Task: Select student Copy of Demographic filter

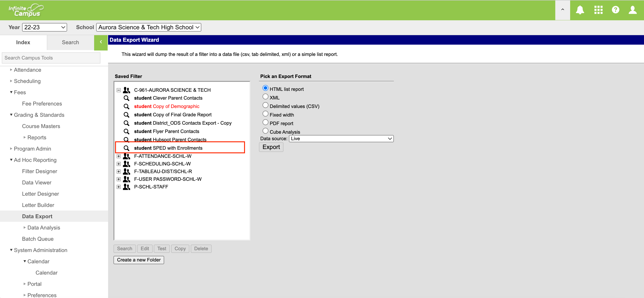Action: click(x=166, y=106)
